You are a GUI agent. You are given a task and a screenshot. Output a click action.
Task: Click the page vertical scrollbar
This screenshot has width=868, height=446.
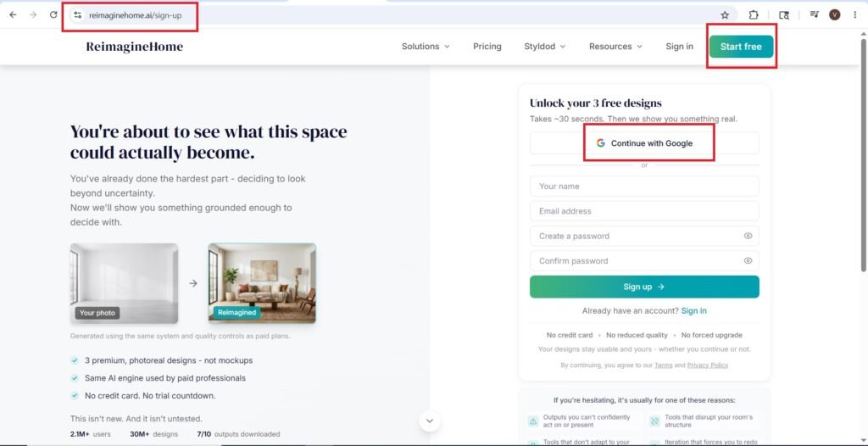(864, 155)
